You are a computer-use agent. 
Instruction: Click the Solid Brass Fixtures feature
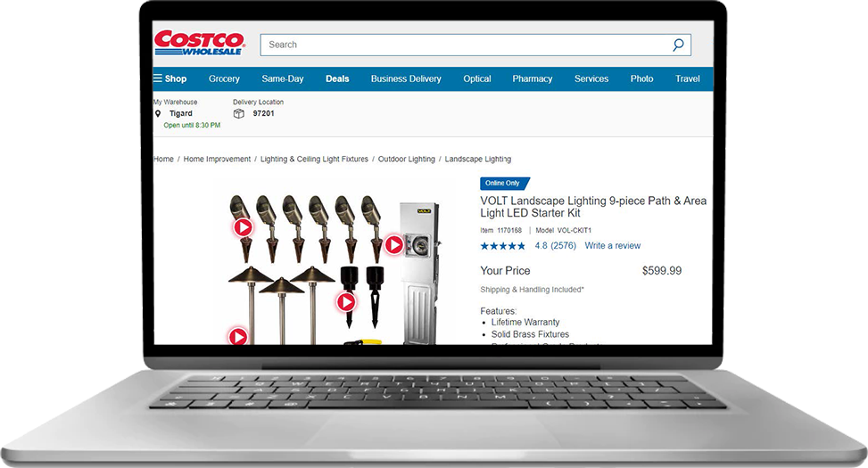pyautogui.click(x=530, y=334)
